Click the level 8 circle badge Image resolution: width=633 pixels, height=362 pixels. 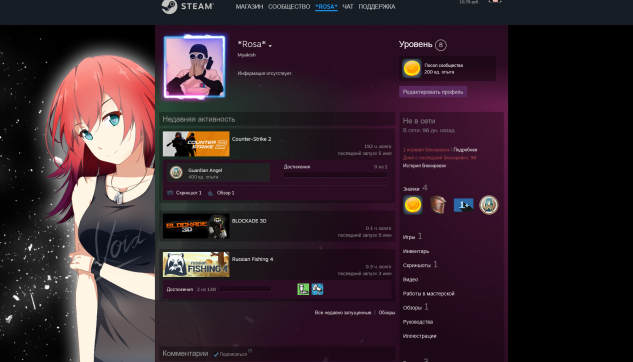point(440,45)
